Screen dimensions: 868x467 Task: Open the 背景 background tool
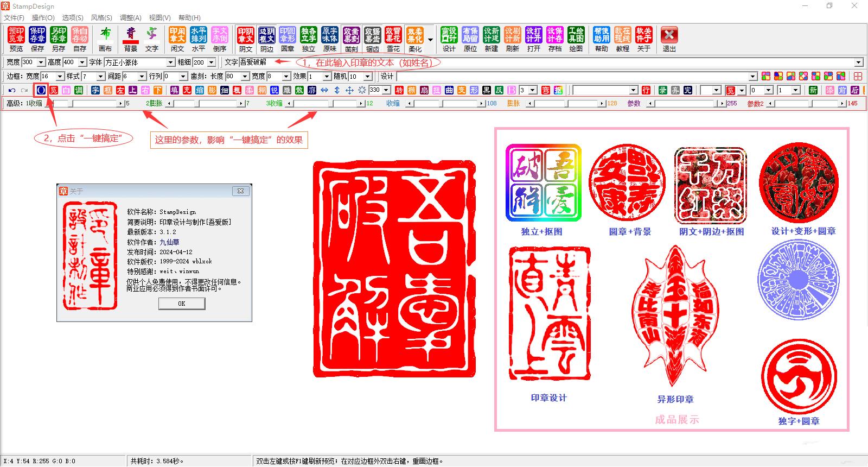131,39
